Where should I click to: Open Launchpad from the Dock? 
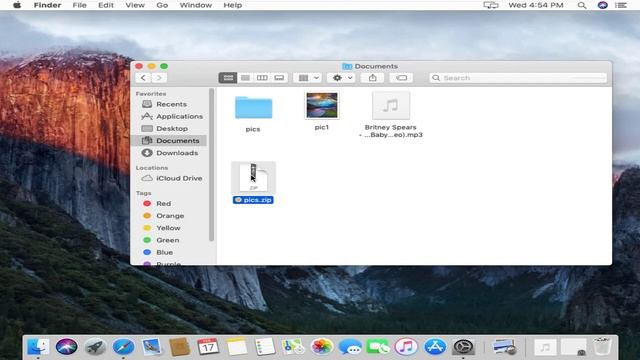tap(95, 347)
